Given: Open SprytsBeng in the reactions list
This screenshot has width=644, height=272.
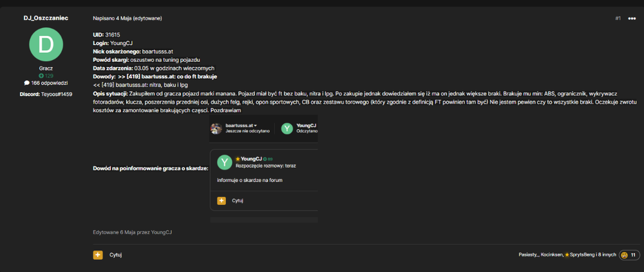Looking at the screenshot, I should coord(581,255).
